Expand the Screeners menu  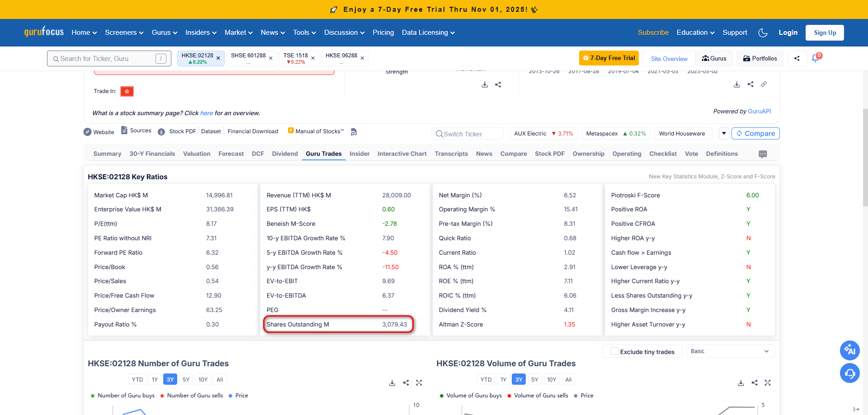pos(124,33)
